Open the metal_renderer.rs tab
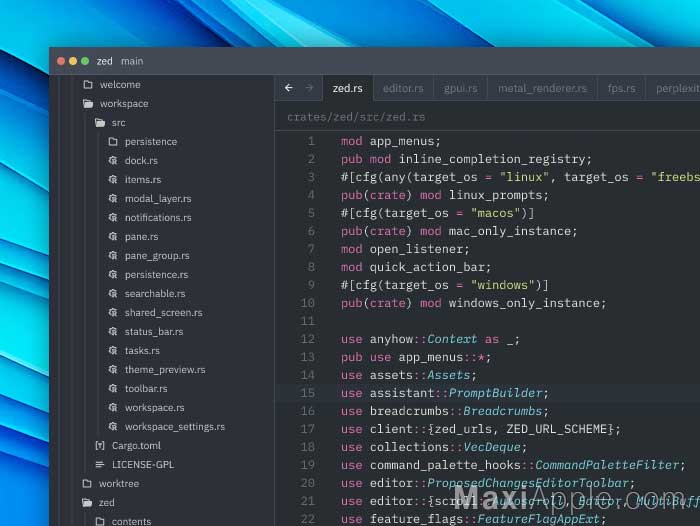 pyautogui.click(x=542, y=88)
